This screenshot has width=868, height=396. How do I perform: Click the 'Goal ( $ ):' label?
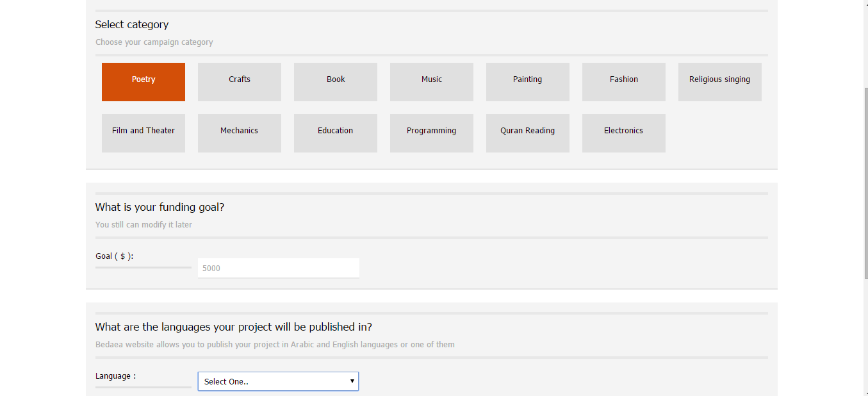pos(114,256)
